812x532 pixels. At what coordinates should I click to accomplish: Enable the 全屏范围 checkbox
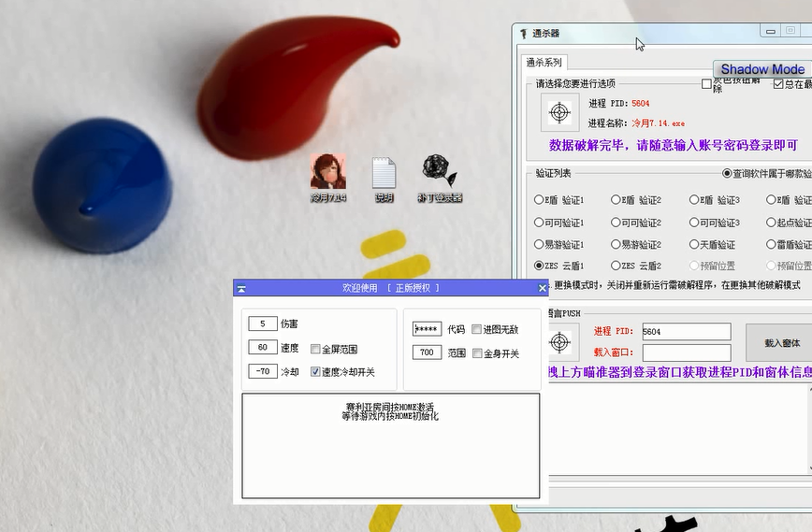pos(315,350)
